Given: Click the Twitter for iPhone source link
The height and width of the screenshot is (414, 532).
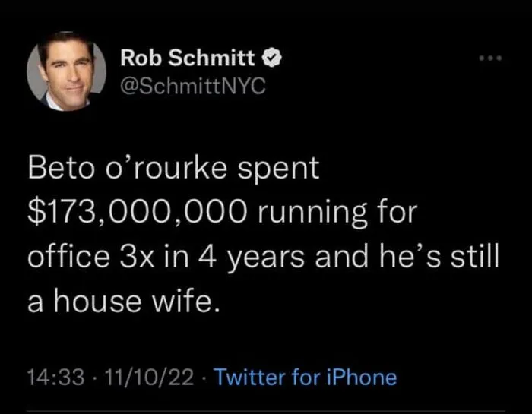Looking at the screenshot, I should point(306,378).
